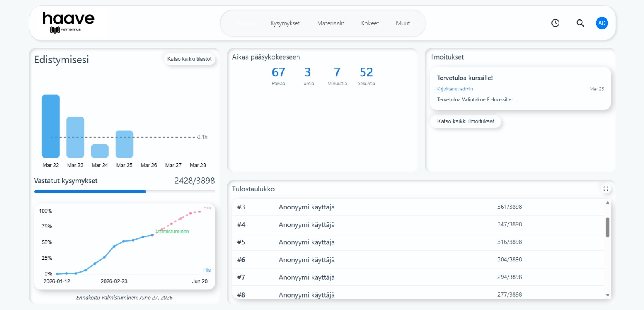Click the 361/3898 score
644x310 pixels.
pyautogui.click(x=509, y=207)
